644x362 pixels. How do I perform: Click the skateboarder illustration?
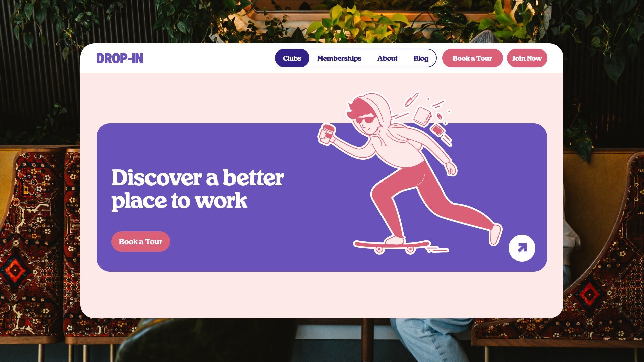[x=409, y=172]
